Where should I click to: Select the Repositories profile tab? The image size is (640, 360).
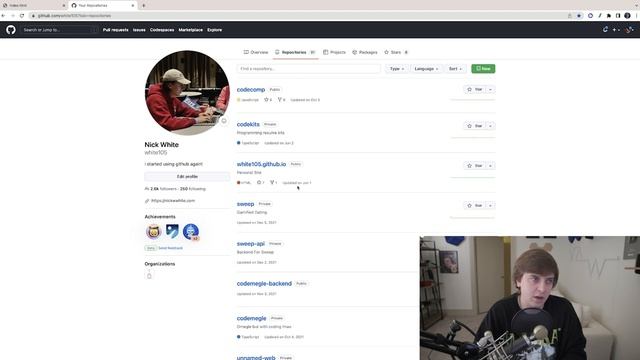point(296,52)
